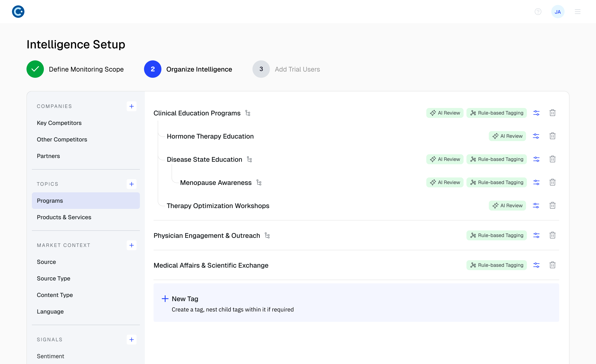Open settings for Physician Engagement & Outreach
This screenshot has height=364, width=596.
536,236
